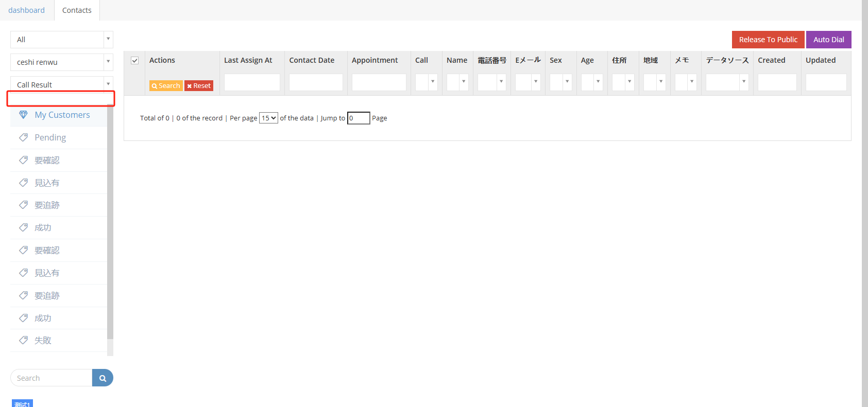Click the Release To Public button

[x=768, y=40]
